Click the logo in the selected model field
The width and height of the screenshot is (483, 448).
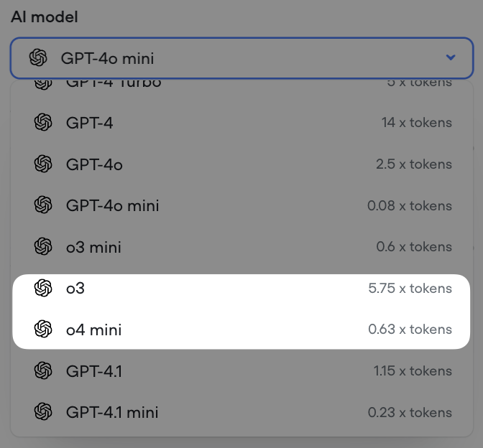click(38, 58)
